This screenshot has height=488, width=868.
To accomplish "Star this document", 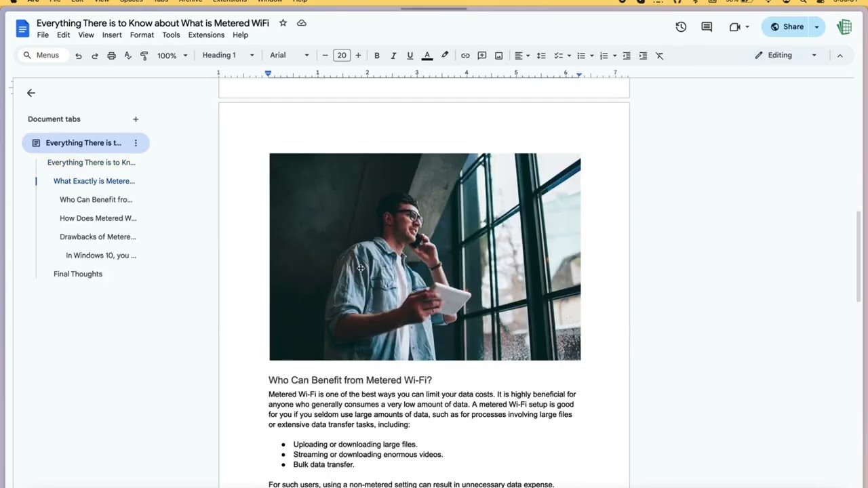I will click(x=283, y=23).
